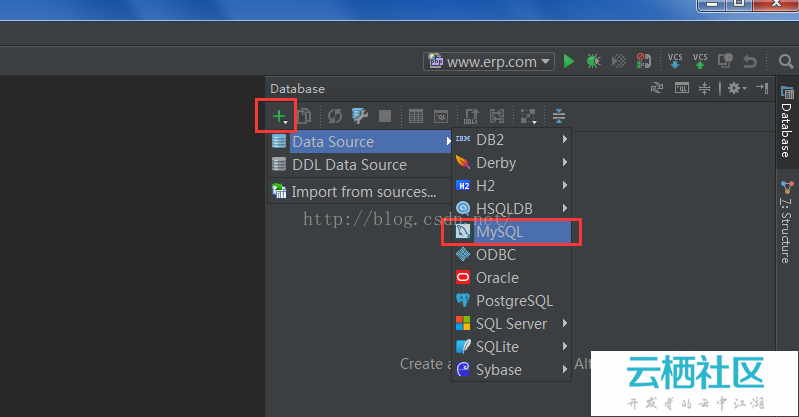
Task: Click the Run with Coverage icon
Action: (619, 62)
